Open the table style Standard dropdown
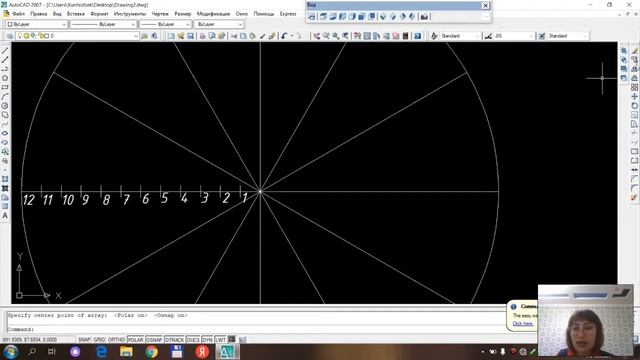The height and width of the screenshot is (360, 640). click(567, 36)
